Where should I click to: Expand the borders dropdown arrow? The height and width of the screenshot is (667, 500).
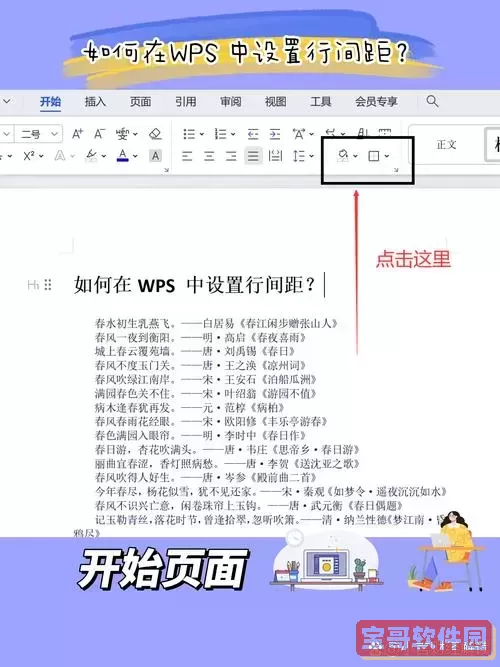click(x=386, y=156)
